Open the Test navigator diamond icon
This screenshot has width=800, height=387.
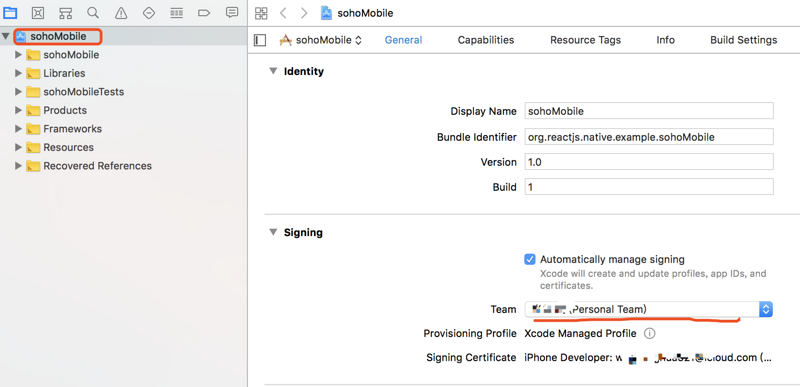click(x=148, y=13)
